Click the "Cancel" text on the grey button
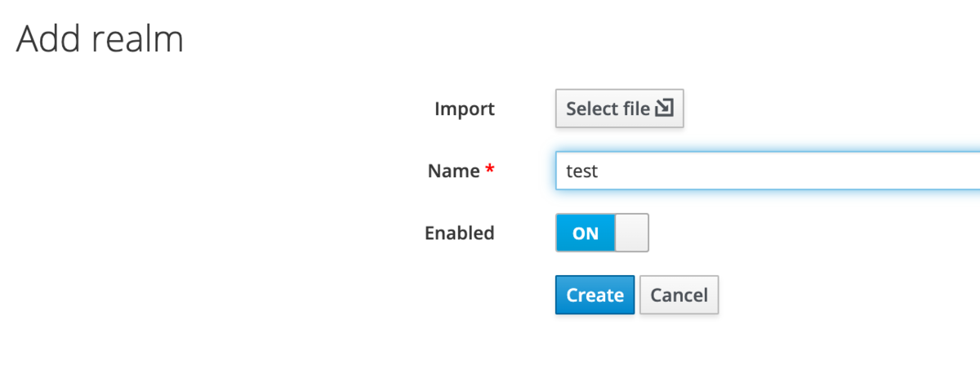The image size is (980, 382). (679, 295)
